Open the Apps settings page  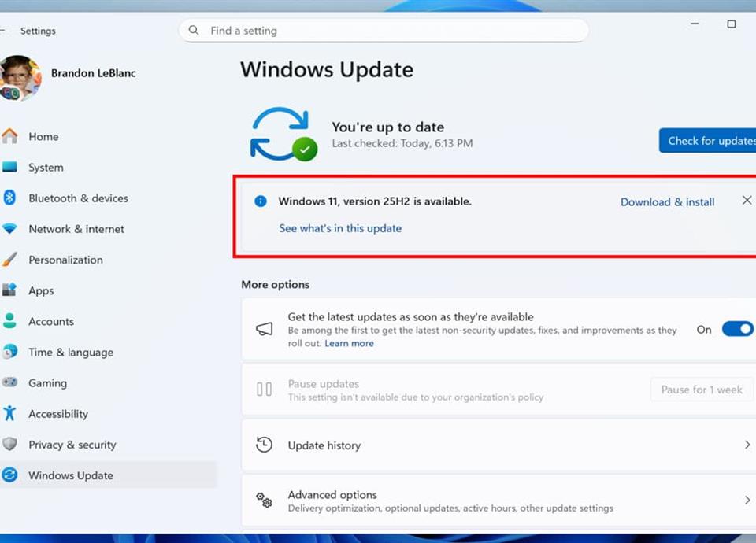pos(41,290)
